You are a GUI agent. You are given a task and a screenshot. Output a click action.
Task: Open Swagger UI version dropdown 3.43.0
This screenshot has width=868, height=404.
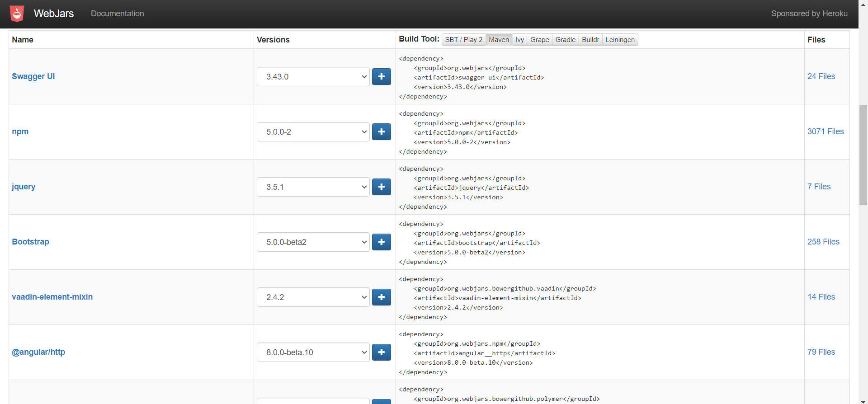[313, 77]
